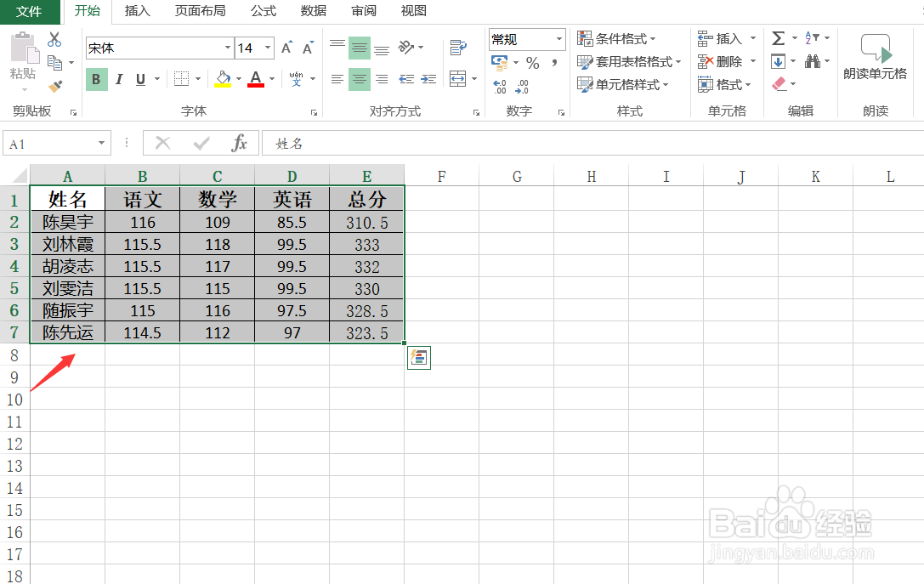Increase indent icon
The image size is (924, 584).
tap(429, 79)
